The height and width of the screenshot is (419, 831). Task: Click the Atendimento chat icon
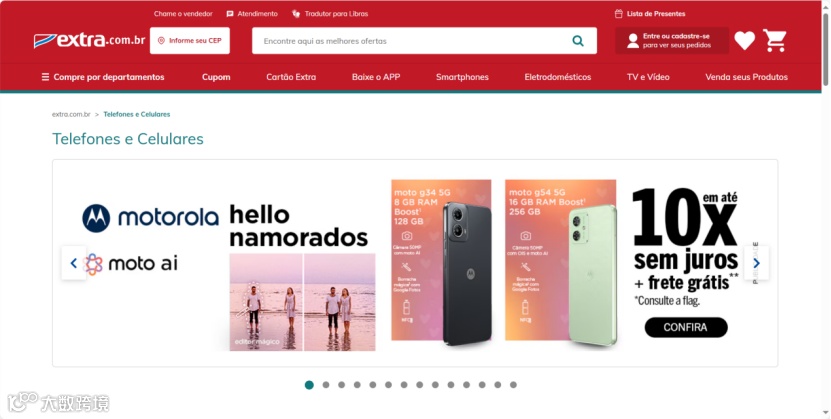click(x=229, y=14)
